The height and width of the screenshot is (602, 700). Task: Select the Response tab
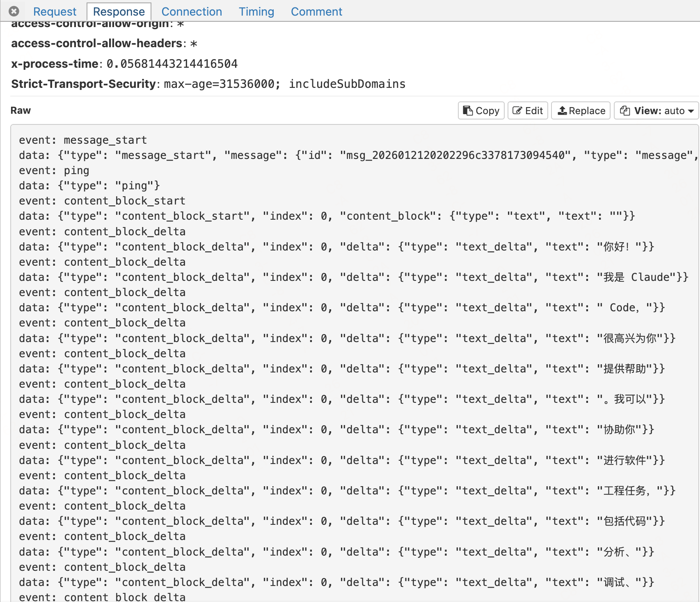[119, 11]
